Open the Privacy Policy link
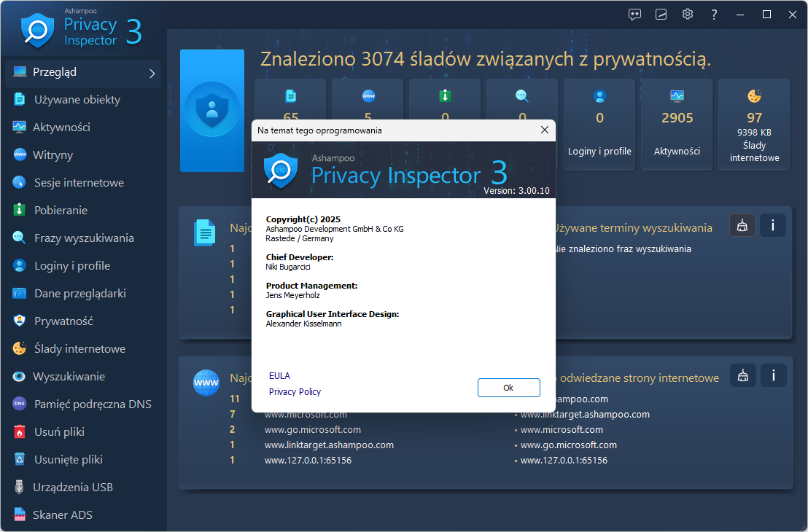Viewport: 808px width, 532px height. 295,392
